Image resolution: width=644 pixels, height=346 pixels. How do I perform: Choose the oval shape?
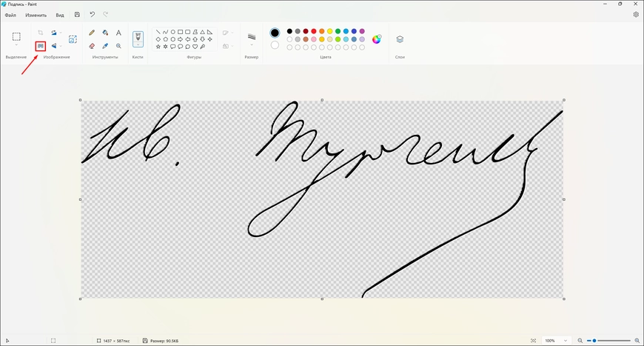pyautogui.click(x=173, y=32)
